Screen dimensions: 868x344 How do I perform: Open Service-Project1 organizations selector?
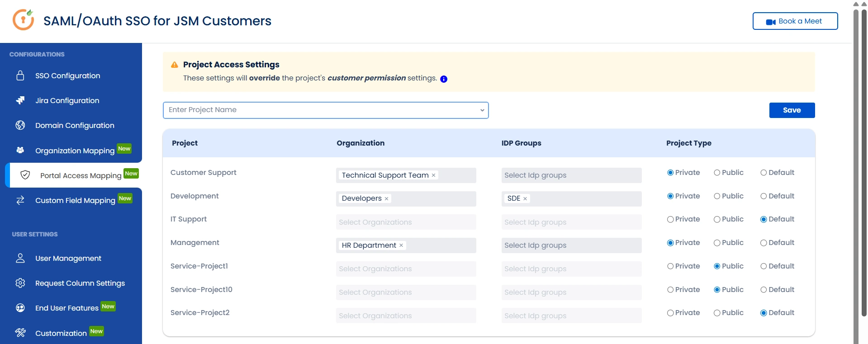tap(406, 269)
